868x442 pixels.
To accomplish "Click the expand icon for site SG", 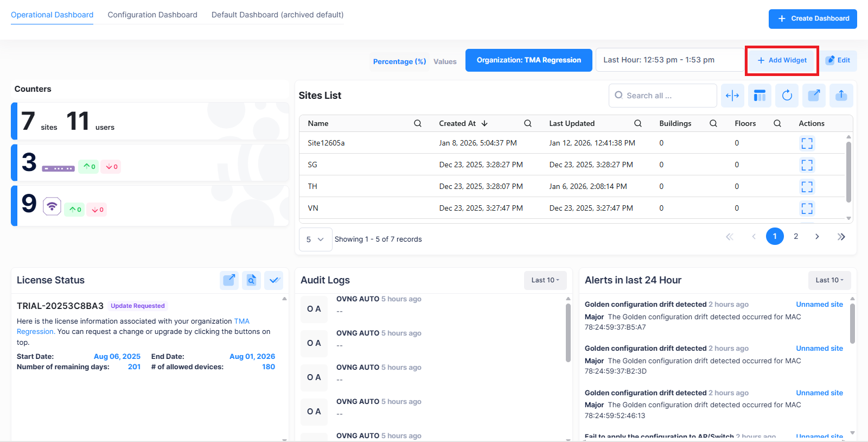I will [x=807, y=165].
